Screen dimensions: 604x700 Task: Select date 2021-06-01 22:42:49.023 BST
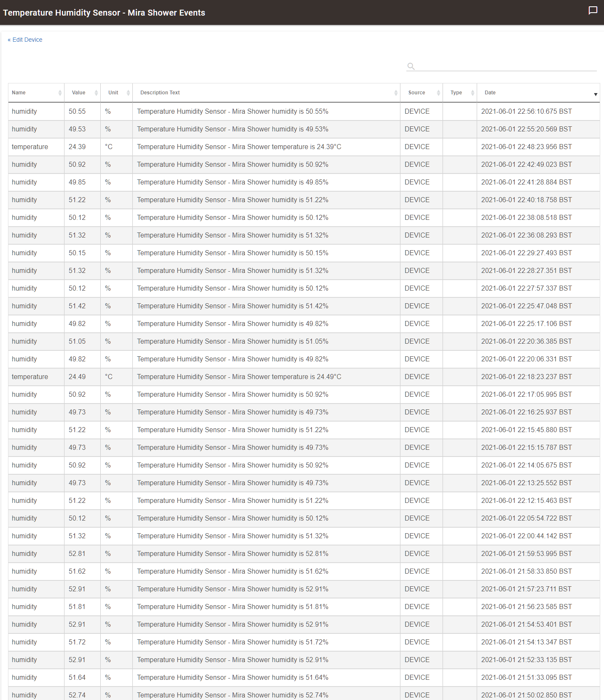526,165
